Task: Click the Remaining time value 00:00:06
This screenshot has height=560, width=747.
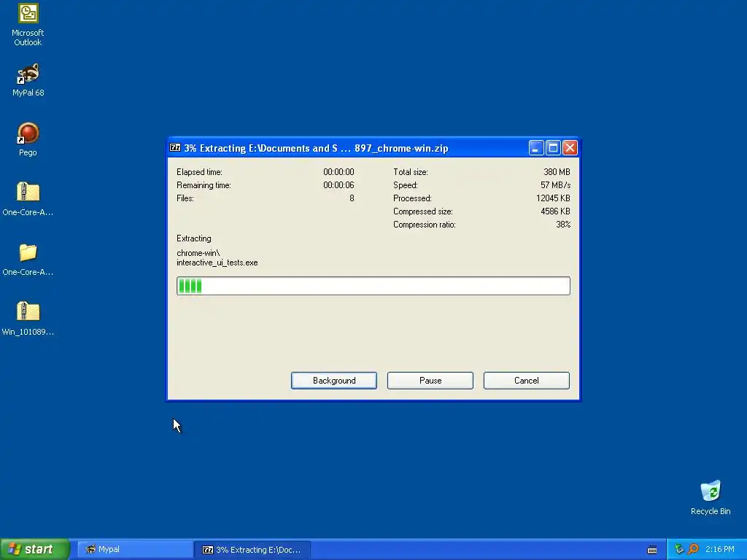Action: click(x=338, y=185)
